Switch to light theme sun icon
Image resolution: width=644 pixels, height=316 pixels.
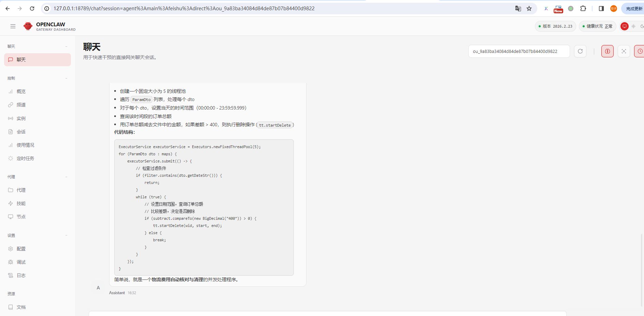(x=633, y=26)
